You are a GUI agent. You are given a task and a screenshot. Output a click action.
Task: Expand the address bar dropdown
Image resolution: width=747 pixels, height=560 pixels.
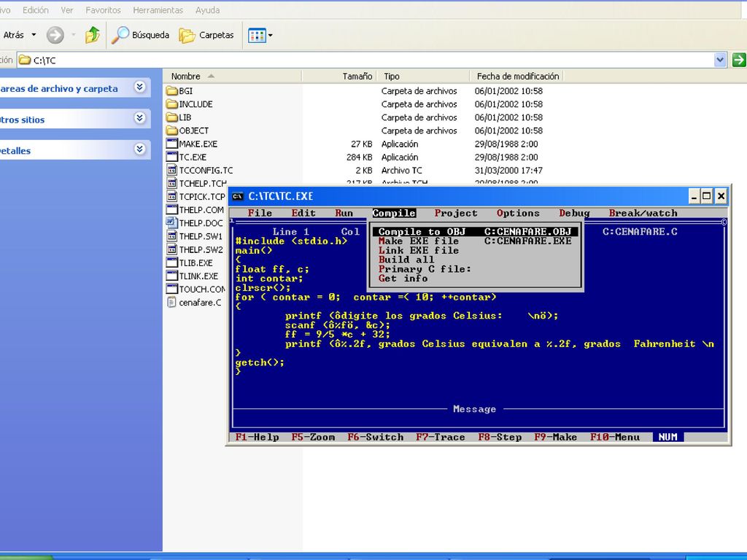point(720,60)
